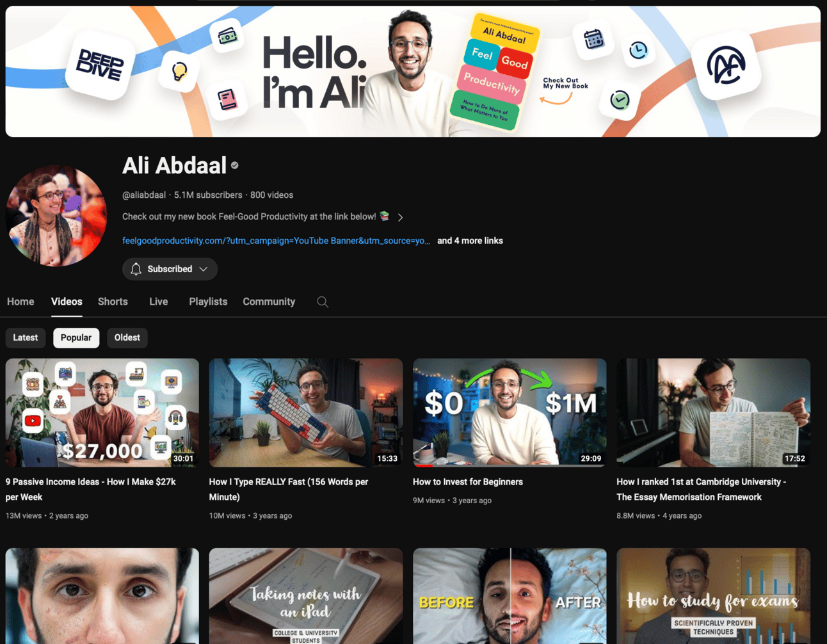Click "9M views • 3 years ago" text
This screenshot has width=827, height=644.
click(452, 501)
